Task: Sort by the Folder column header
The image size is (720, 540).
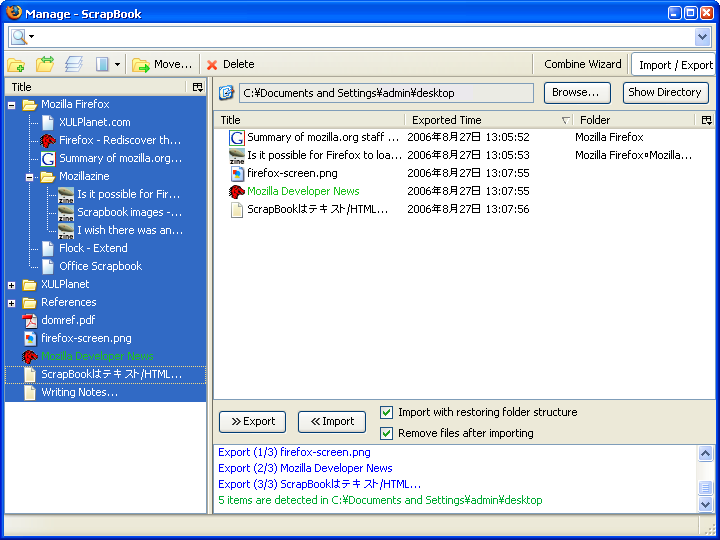Action: tap(635, 120)
